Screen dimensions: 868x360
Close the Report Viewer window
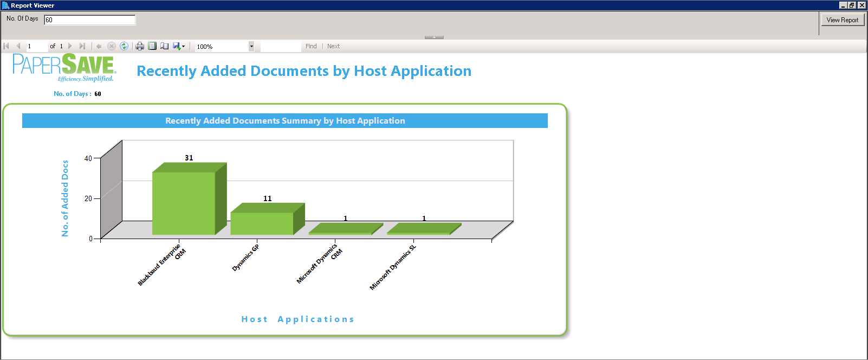click(x=861, y=5)
